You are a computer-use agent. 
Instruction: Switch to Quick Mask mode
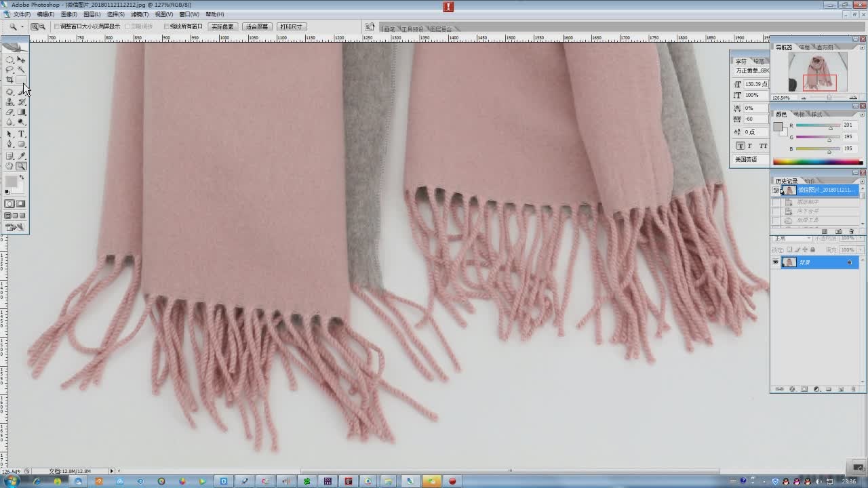21,203
